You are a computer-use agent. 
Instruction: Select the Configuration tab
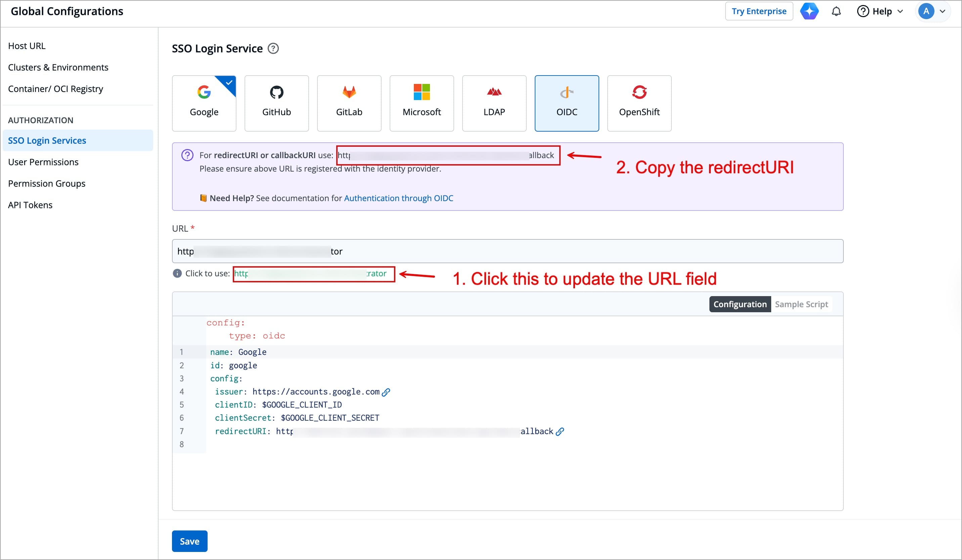739,304
